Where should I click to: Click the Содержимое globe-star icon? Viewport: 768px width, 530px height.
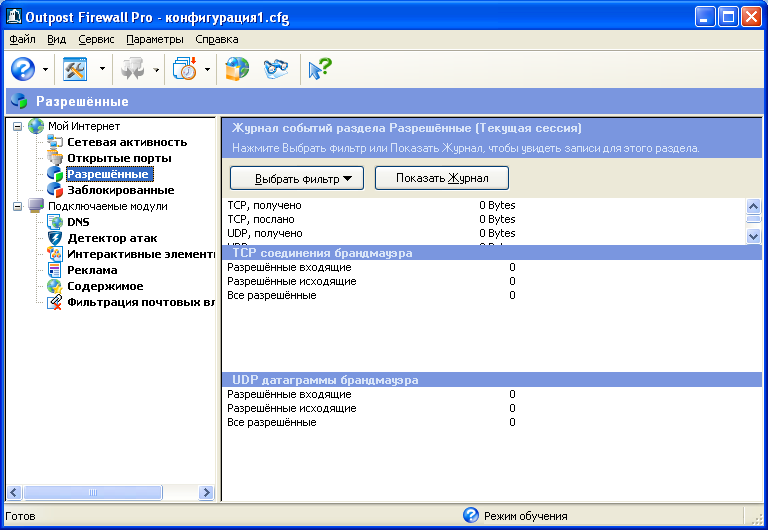tap(54, 286)
